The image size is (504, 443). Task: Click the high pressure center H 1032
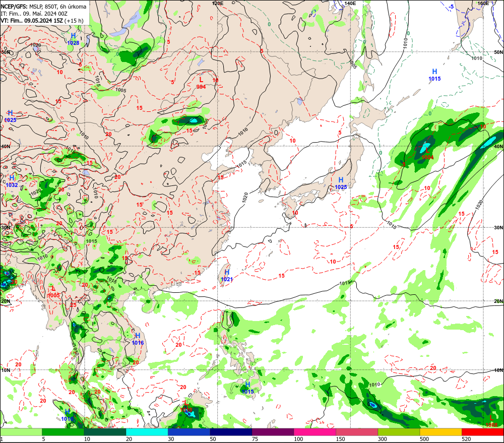click(x=12, y=181)
